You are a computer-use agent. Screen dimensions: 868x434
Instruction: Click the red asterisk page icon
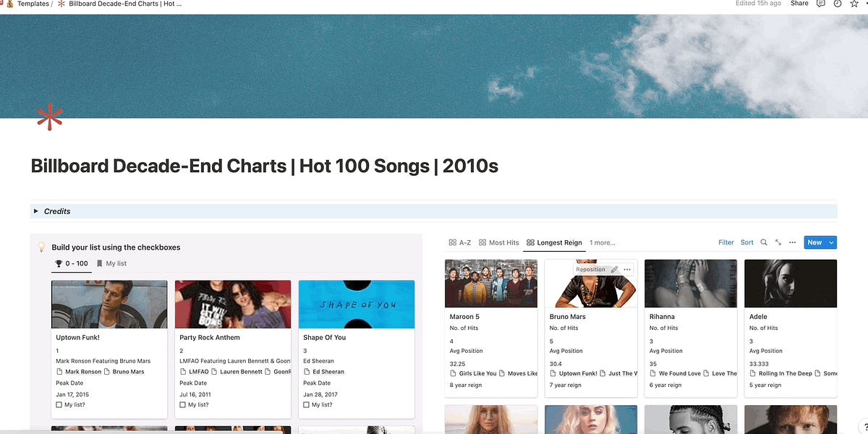coord(50,116)
